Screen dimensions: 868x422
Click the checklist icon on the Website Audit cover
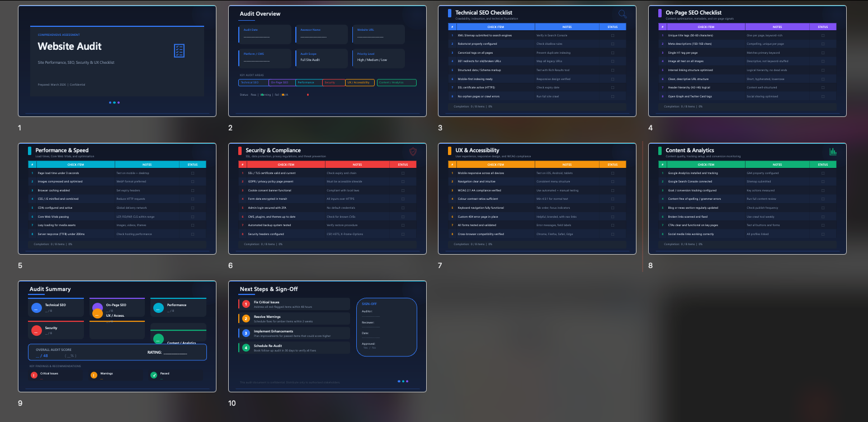(179, 50)
